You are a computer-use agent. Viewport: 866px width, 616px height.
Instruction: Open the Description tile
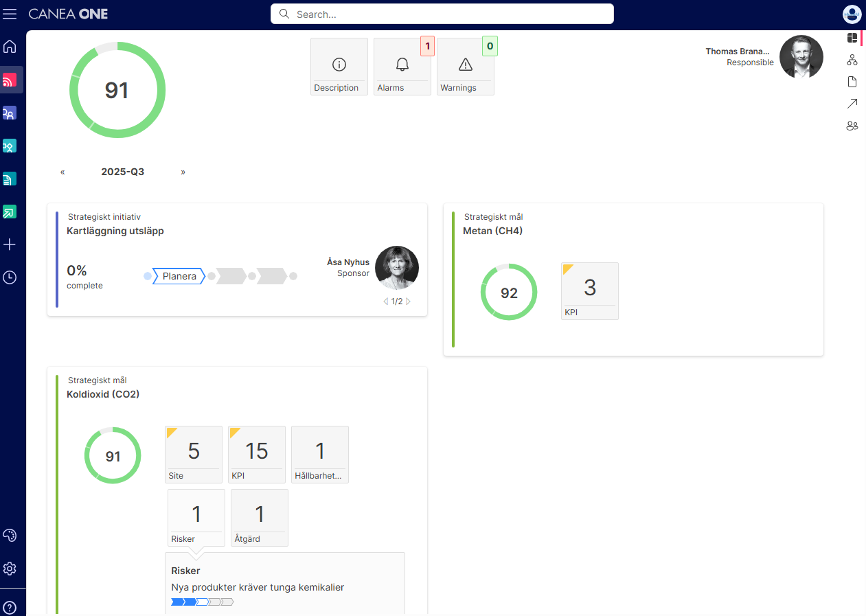pos(339,67)
